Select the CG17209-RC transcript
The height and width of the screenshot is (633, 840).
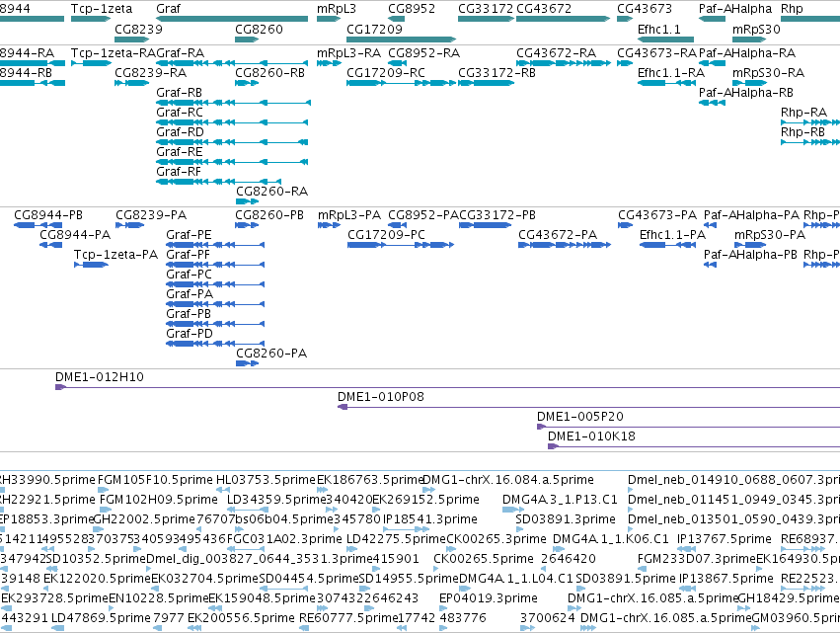click(402, 83)
